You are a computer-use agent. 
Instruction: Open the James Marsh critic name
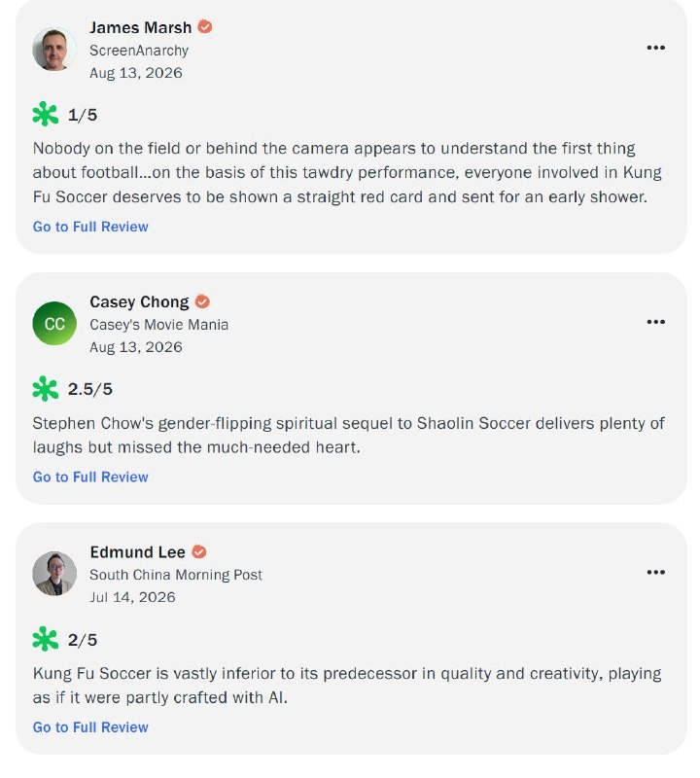[140, 27]
